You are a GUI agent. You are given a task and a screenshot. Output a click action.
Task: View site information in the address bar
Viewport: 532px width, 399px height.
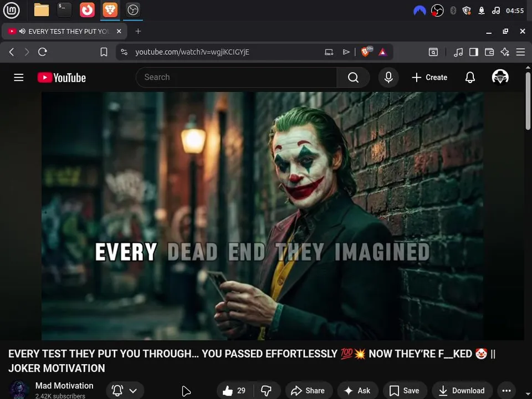point(124,52)
